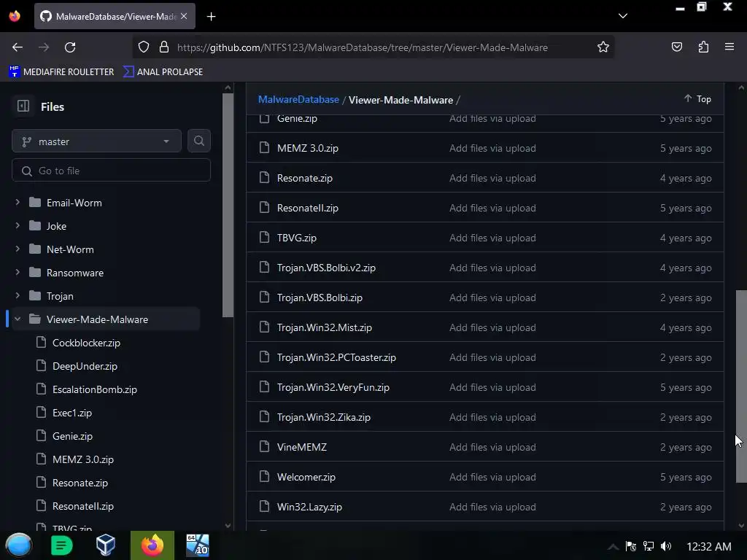The height and width of the screenshot is (560, 747).
Task: Switch to Firefox on the taskbar
Action: 152,545
